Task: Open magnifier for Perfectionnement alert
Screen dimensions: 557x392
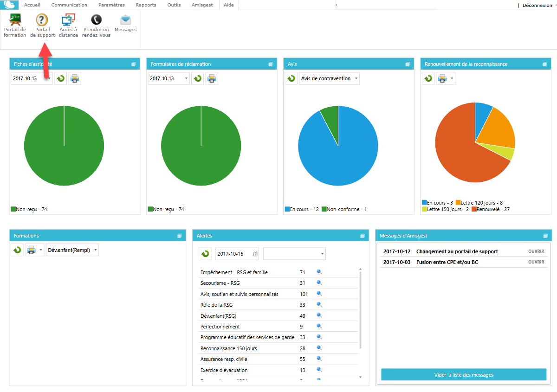Action: [x=319, y=327]
